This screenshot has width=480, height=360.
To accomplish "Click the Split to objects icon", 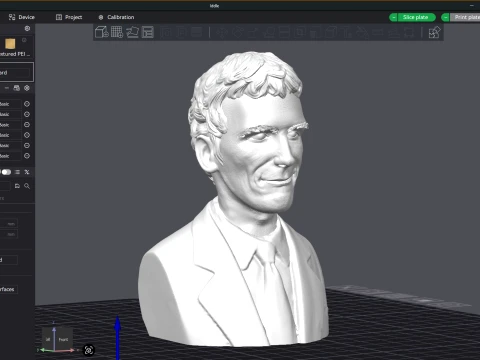I will point(166,32).
